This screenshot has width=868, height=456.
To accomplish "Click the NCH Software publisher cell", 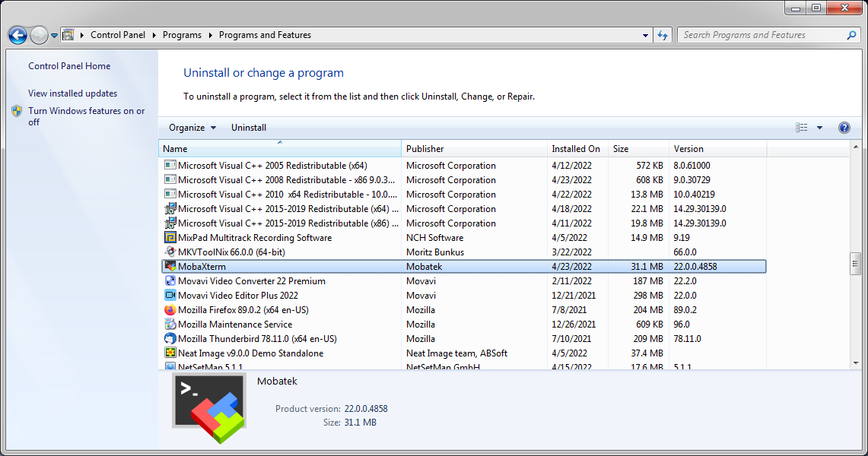I will (x=434, y=238).
